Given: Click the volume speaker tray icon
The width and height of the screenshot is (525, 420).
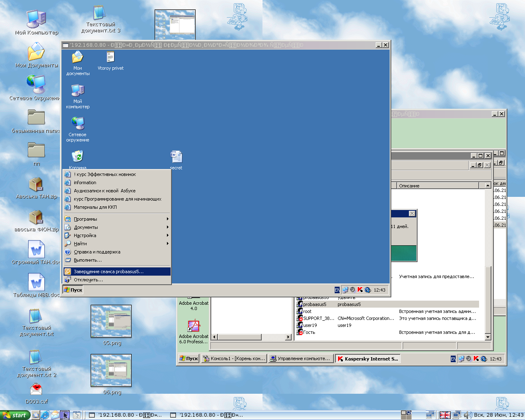Looking at the screenshot, I should coord(467,415).
